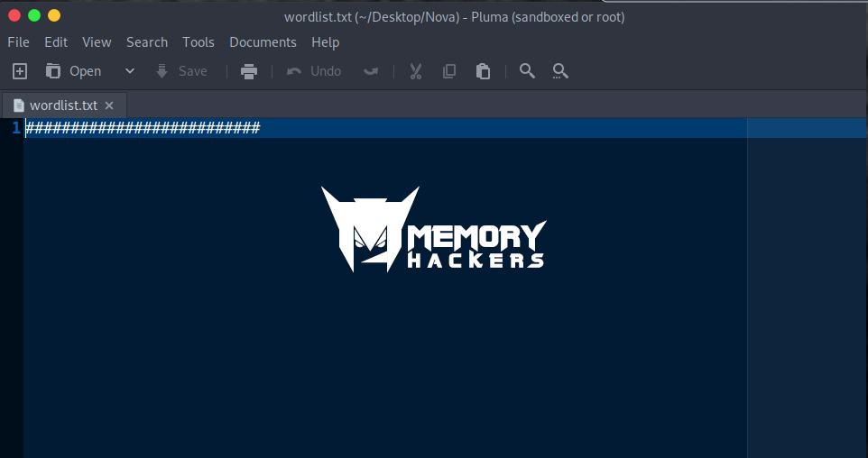
Task: Copy selection with the copy icon
Action: [449, 71]
